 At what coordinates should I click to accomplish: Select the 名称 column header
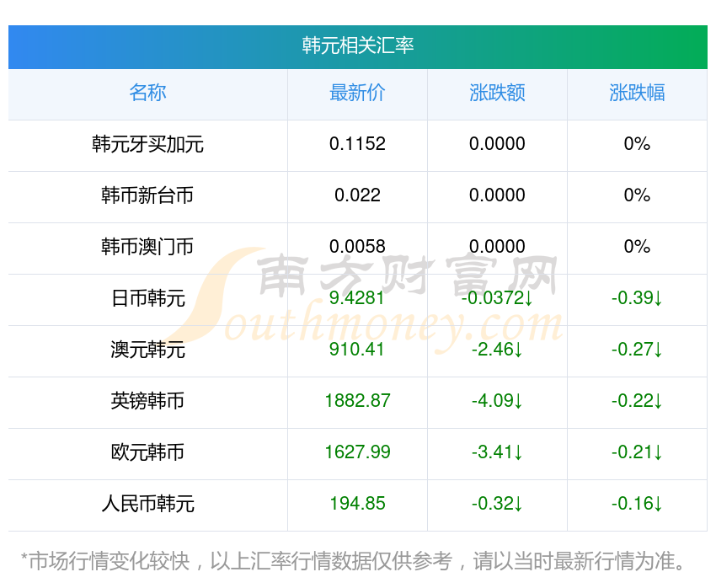pyautogui.click(x=147, y=93)
